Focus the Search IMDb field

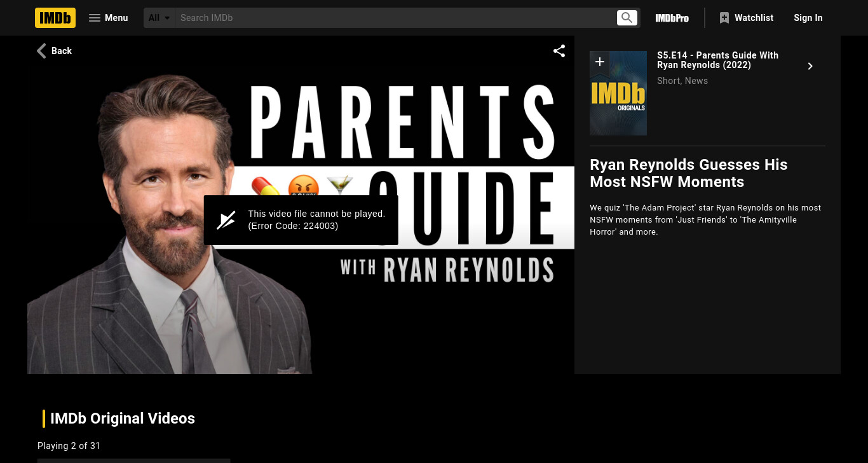[395, 18]
